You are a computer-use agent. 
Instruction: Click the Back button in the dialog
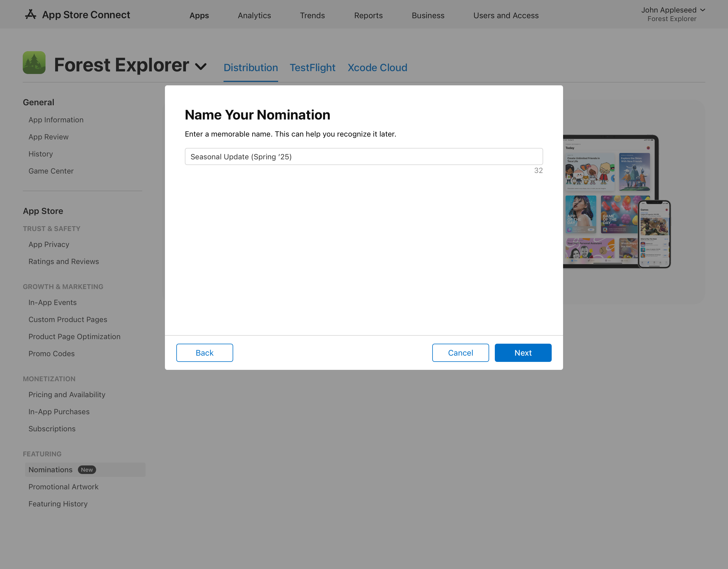[x=205, y=352]
